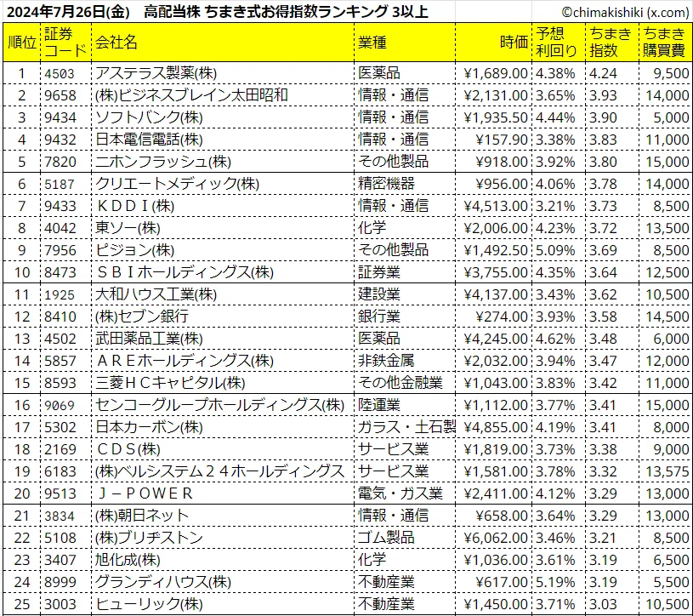
Task: Click the ちまき指数 column header
Action: click(612, 43)
